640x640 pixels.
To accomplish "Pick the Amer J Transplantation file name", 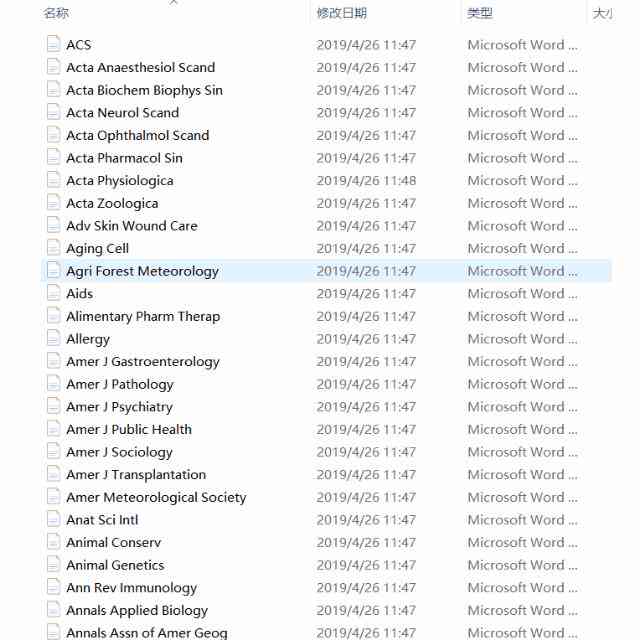I will 136,475.
